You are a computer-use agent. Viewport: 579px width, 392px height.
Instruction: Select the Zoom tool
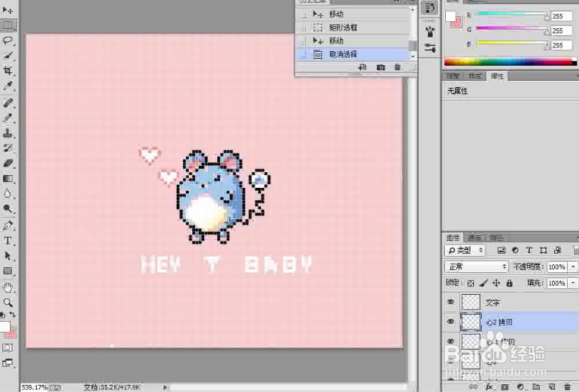click(8, 303)
